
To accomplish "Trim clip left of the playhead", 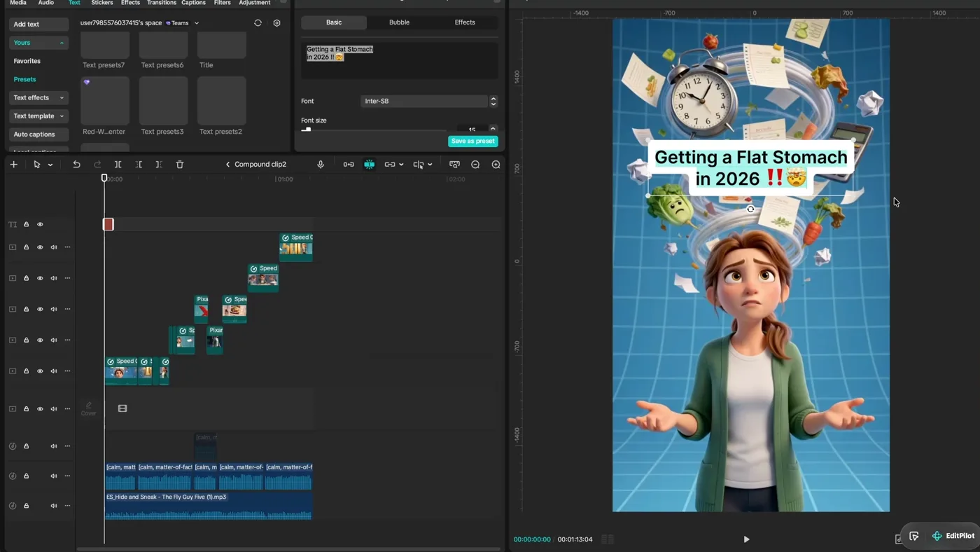I will pyautogui.click(x=139, y=165).
